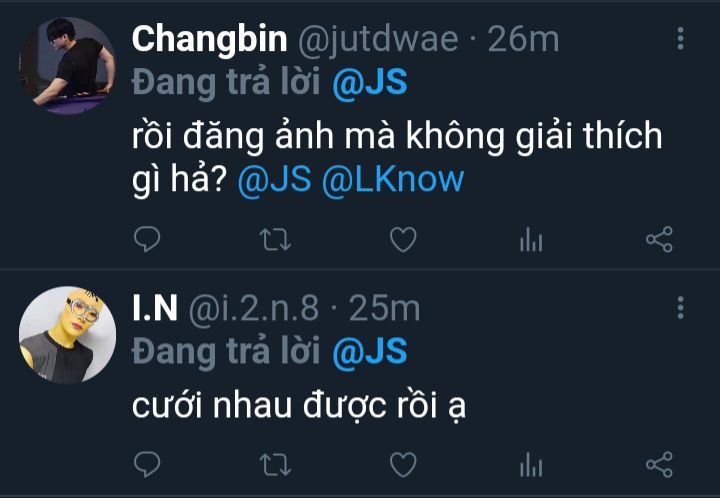Open Changbin's profile picture
Viewport: 720px width, 498px height.
point(67,66)
